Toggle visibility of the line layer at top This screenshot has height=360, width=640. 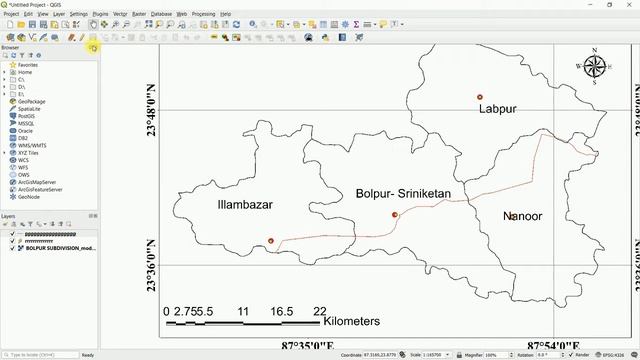12,234
